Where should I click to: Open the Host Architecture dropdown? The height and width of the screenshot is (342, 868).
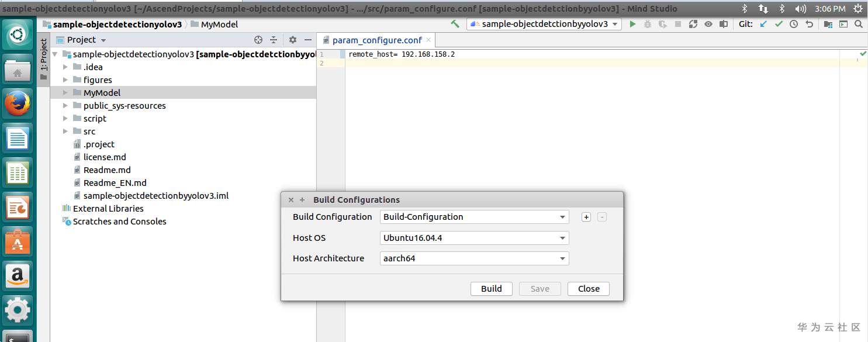pos(474,258)
